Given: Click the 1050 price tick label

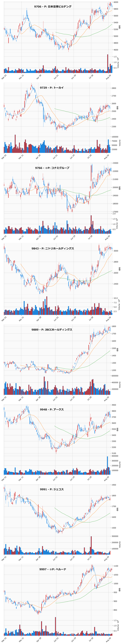Looking at the screenshot, I should pos(116,575).
